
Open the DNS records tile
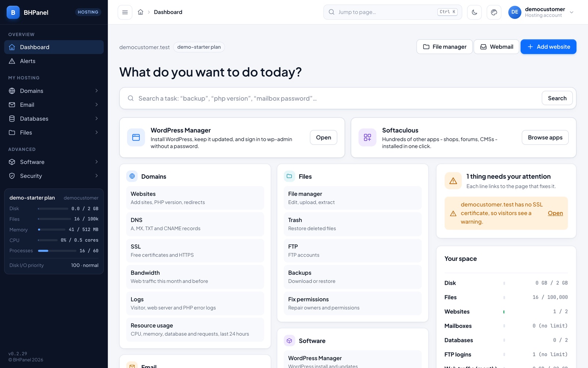pyautogui.click(x=195, y=224)
